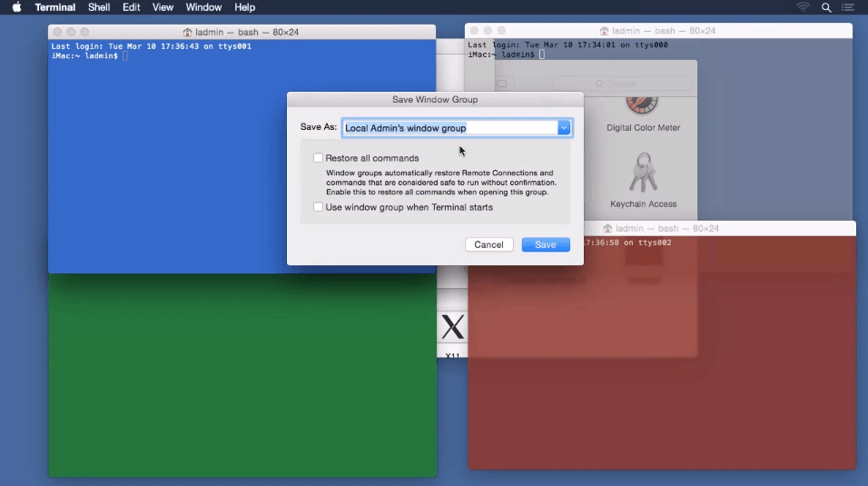Click the Keychain Access keys icon
868x486 pixels.
(x=643, y=173)
